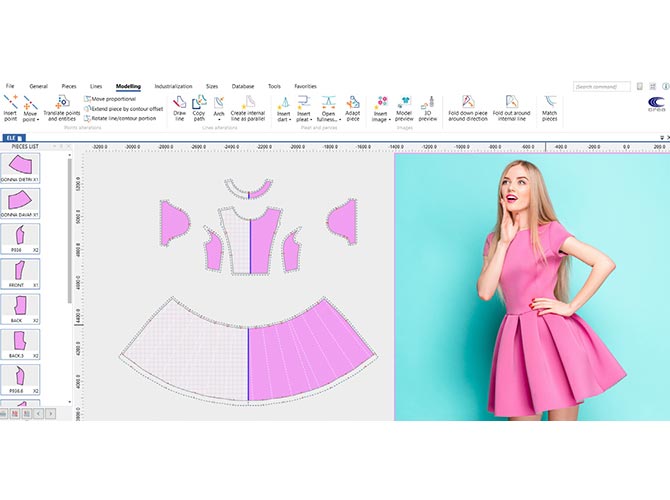The image size is (670, 500).
Task: Open the Model preview
Action: coord(404,106)
